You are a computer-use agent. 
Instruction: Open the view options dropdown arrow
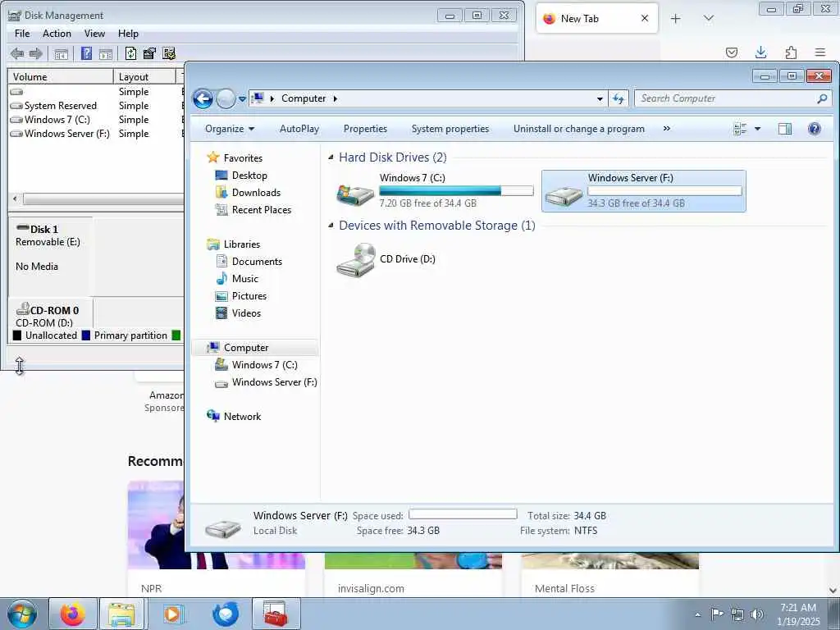pyautogui.click(x=757, y=129)
